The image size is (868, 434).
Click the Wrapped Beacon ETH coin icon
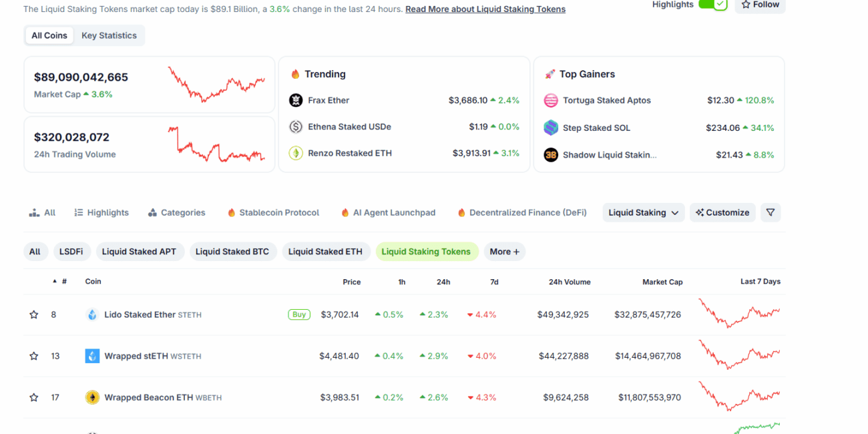pos(92,397)
